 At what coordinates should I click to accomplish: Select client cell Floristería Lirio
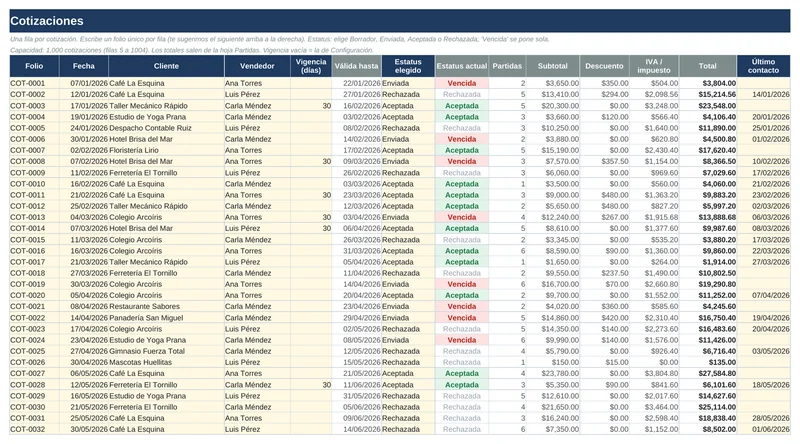(x=166, y=150)
